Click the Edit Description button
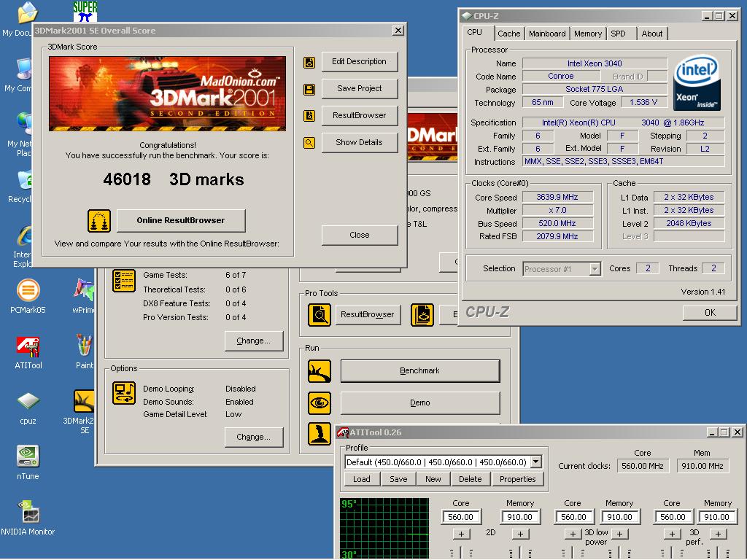The height and width of the screenshot is (560, 747). (360, 62)
